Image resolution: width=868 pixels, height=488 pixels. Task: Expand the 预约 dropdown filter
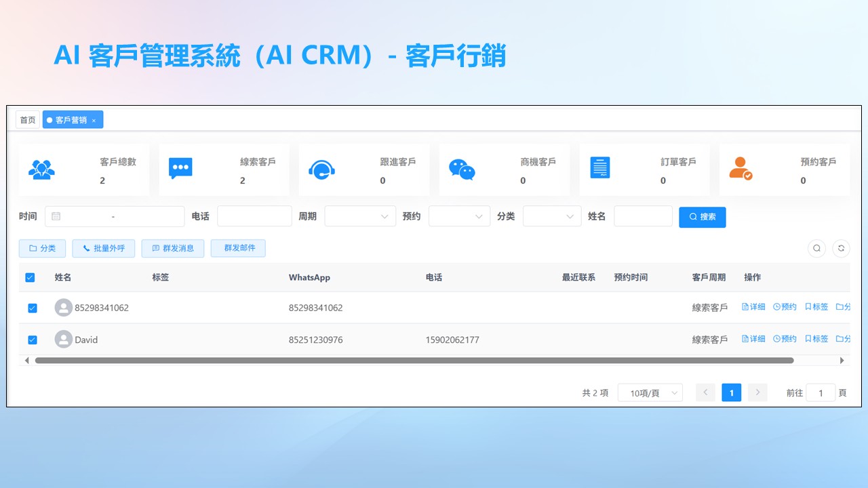click(459, 216)
